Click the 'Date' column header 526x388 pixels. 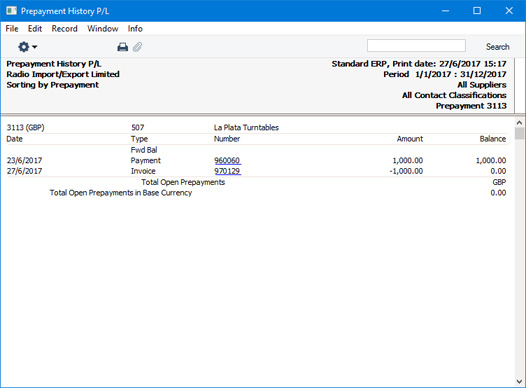pyautogui.click(x=14, y=139)
